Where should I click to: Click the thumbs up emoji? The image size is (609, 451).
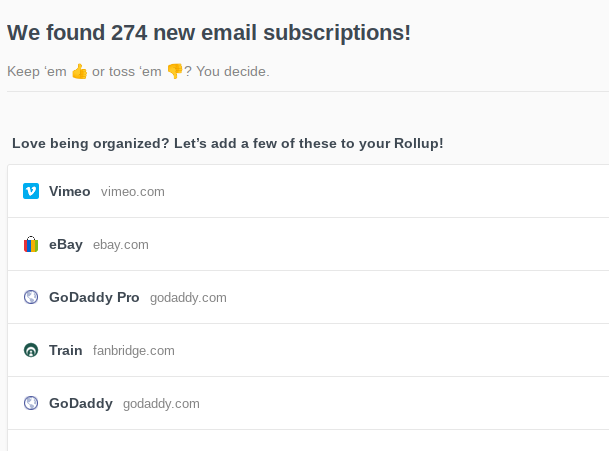[80, 72]
